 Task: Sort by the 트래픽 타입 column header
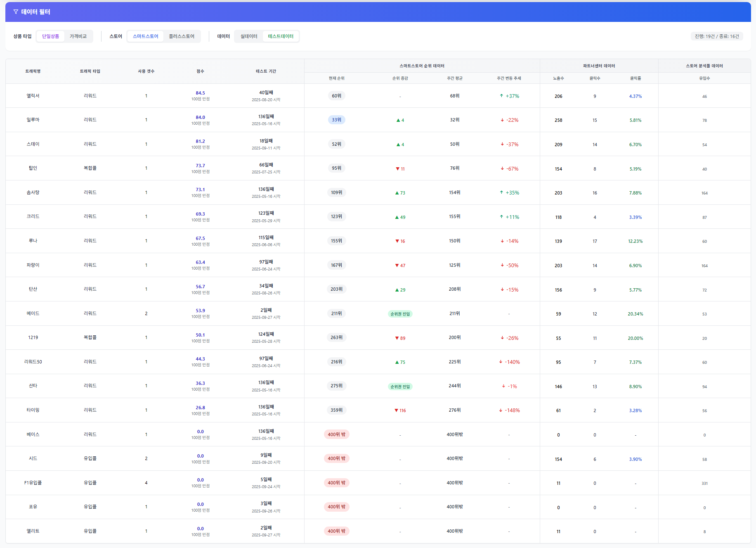tap(90, 71)
